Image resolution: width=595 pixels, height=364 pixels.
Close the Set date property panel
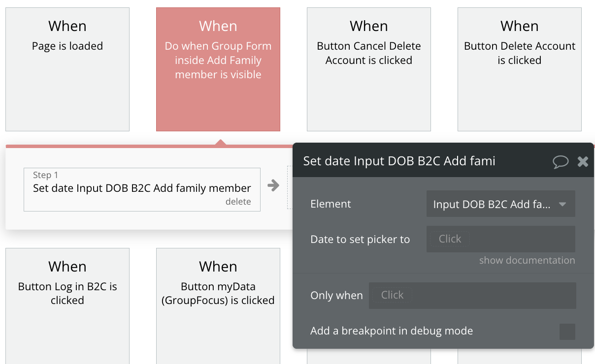click(583, 161)
